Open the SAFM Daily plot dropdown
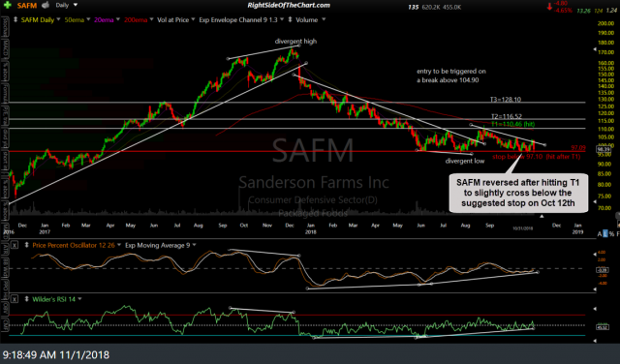This screenshot has height=364, width=620. 58,19
